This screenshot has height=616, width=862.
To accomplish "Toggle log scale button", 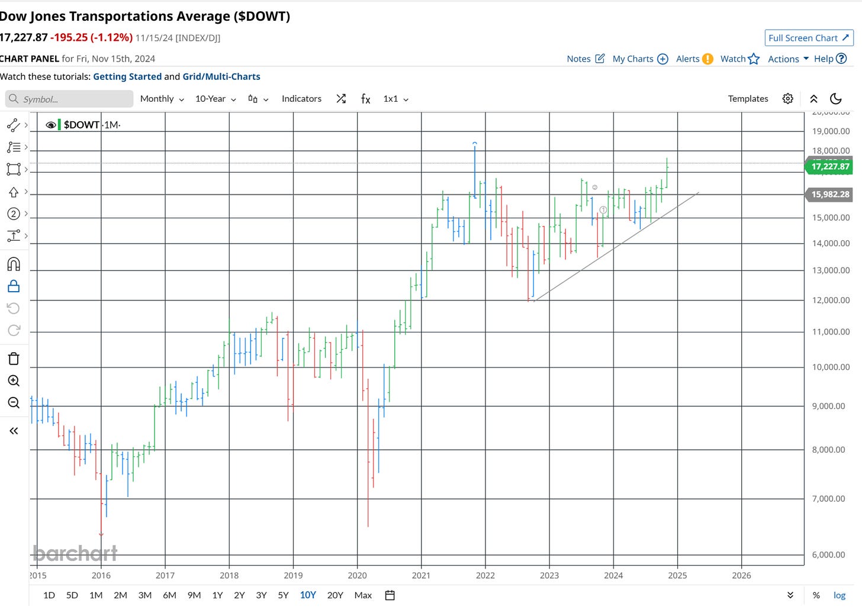I will coord(840,595).
